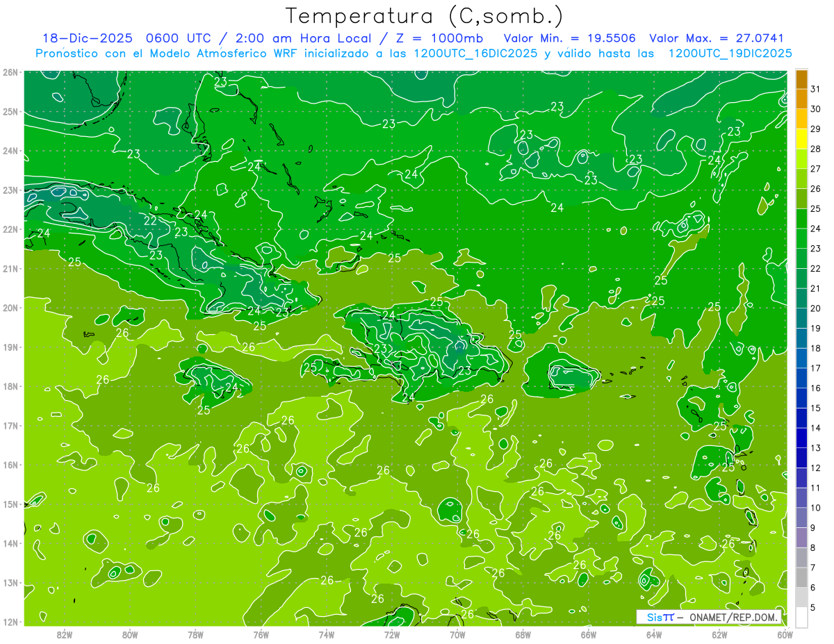Click the '21N' latitude axis label
Screen dimensions: 834x644
click(10, 269)
